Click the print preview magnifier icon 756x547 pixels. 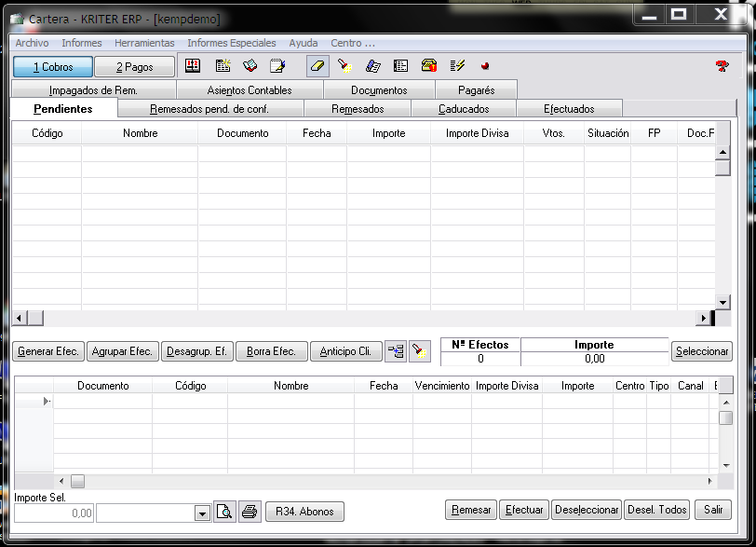pyautogui.click(x=224, y=512)
